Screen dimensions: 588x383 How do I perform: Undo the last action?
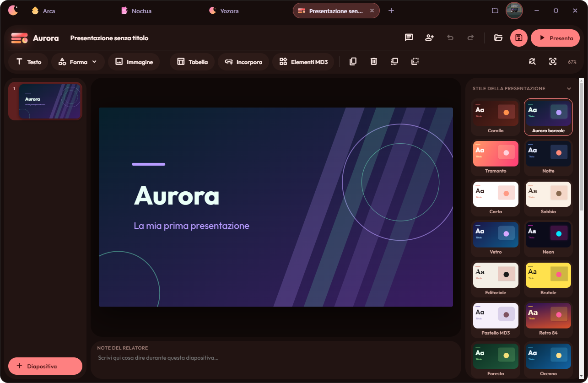(x=450, y=38)
